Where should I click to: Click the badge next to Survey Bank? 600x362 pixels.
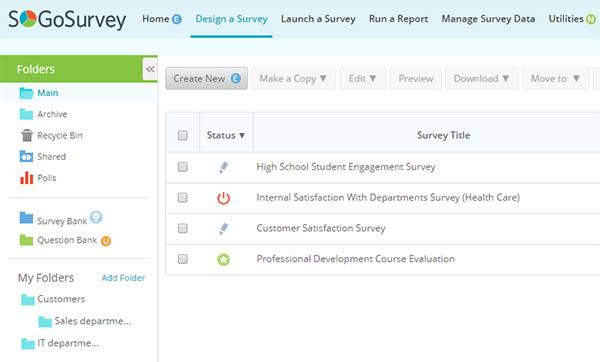tap(96, 217)
